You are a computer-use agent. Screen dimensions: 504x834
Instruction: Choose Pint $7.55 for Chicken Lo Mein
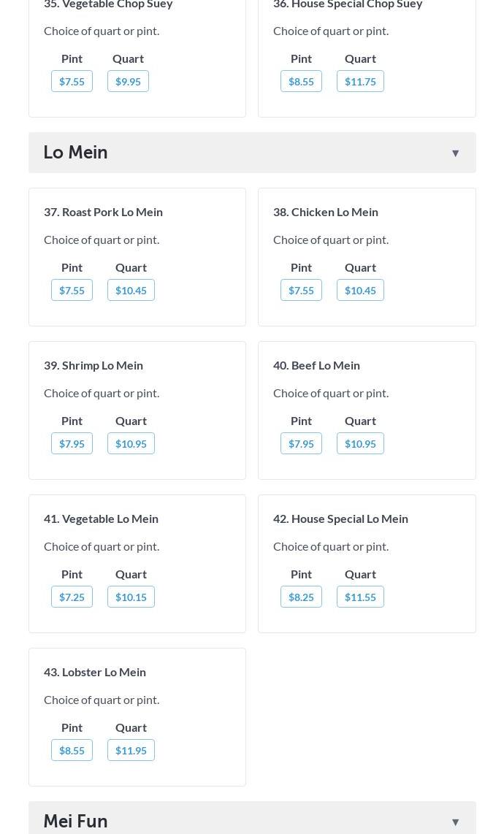pyautogui.click(x=301, y=290)
